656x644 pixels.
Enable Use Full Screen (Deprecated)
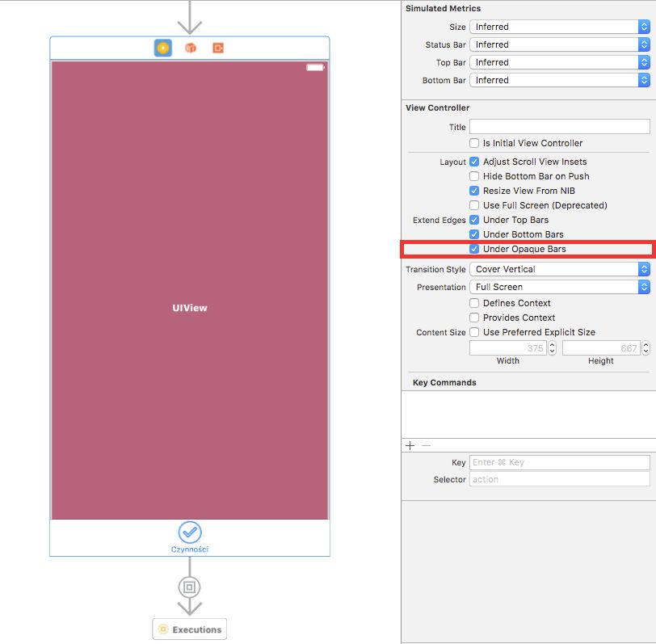[474, 205]
